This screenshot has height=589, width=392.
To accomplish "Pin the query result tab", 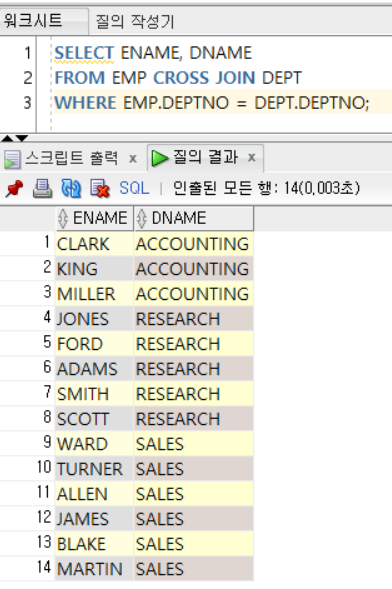I will 14,188.
